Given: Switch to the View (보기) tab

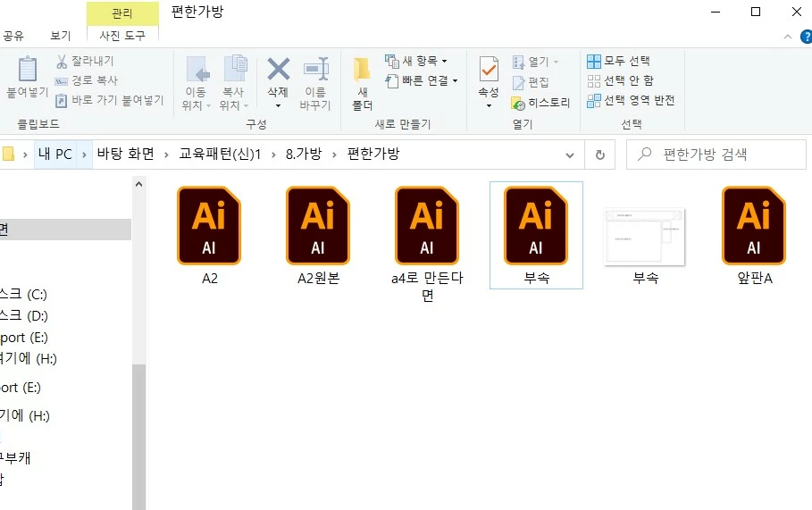Looking at the screenshot, I should tap(61, 35).
